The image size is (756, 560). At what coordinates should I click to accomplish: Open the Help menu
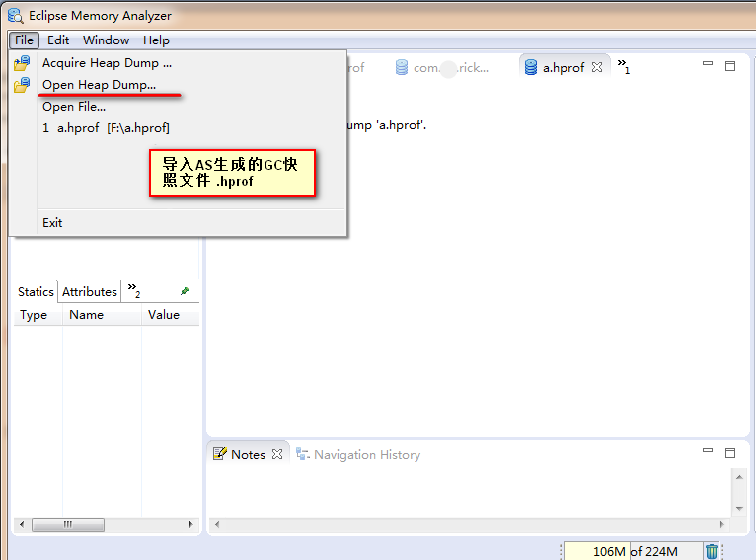click(x=156, y=40)
